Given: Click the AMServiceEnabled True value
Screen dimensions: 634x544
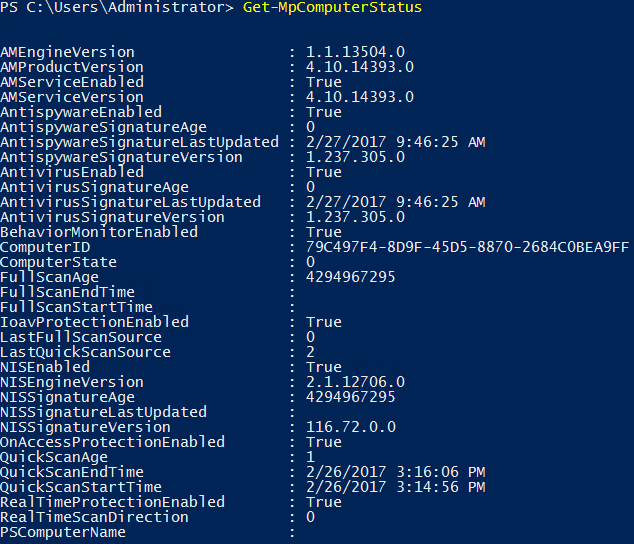Looking at the screenshot, I should (324, 82).
